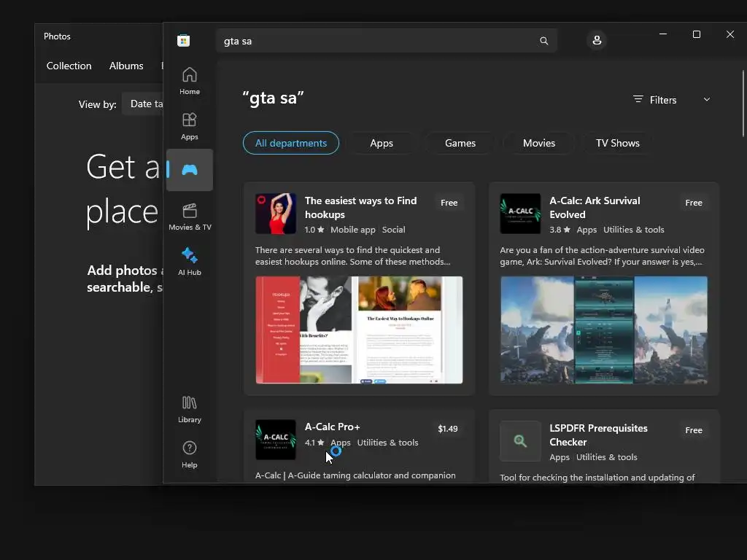Select the All departments filter

tap(291, 143)
